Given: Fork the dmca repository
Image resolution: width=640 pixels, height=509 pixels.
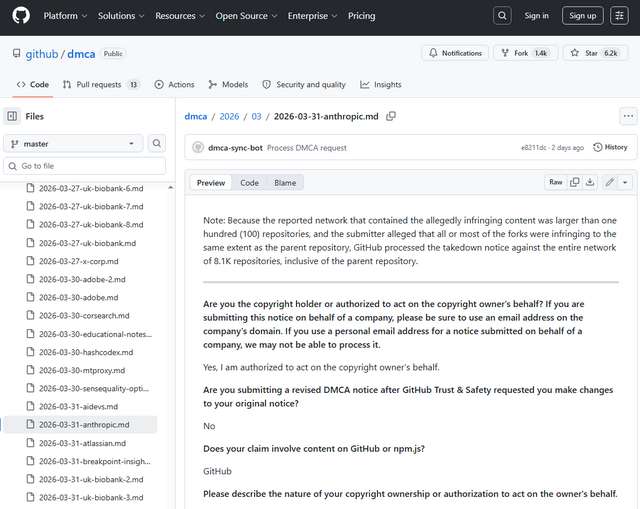Looking at the screenshot, I should click(x=525, y=53).
